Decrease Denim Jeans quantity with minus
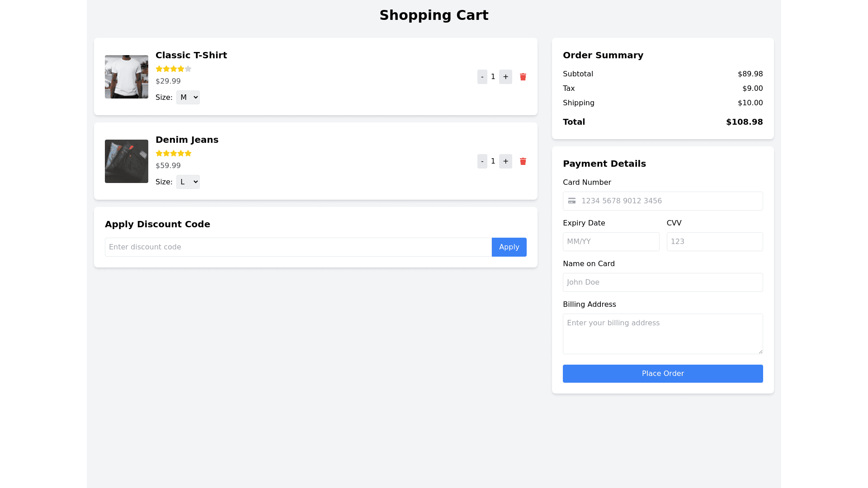 pos(482,161)
